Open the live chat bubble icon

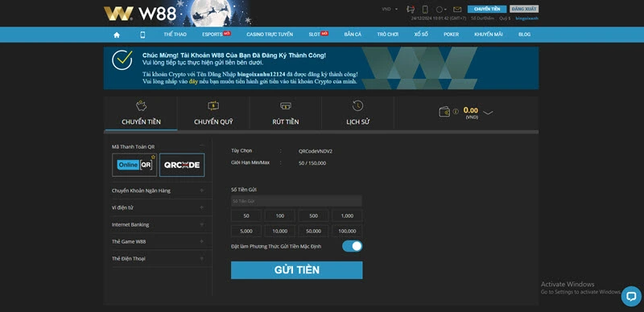(631, 296)
